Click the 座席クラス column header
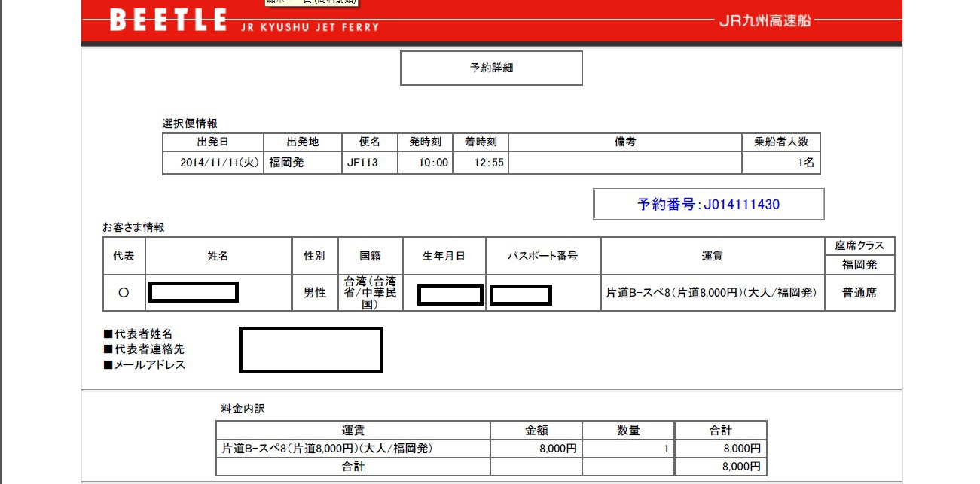 coord(859,246)
